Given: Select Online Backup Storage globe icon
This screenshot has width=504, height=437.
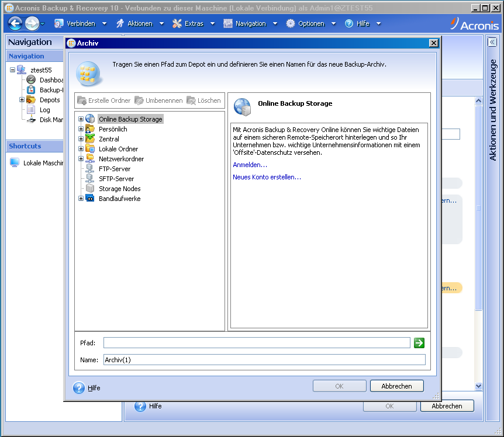Looking at the screenshot, I should [90, 119].
